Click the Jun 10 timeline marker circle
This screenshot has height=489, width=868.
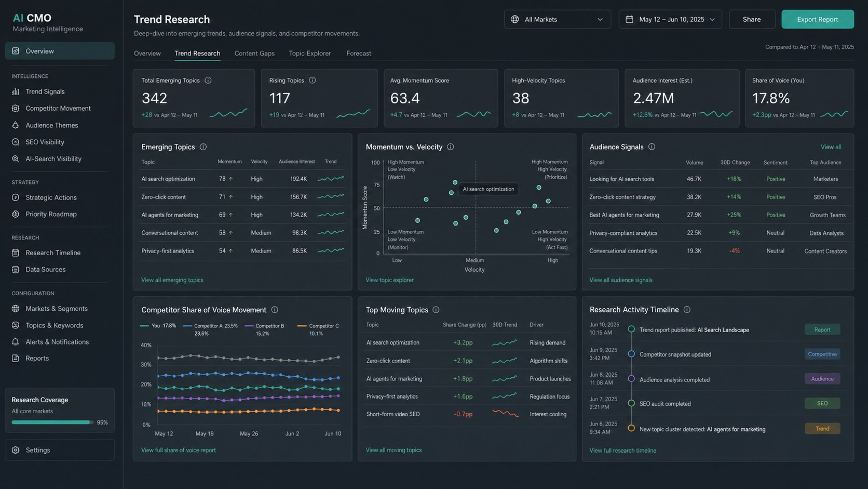tap(631, 329)
